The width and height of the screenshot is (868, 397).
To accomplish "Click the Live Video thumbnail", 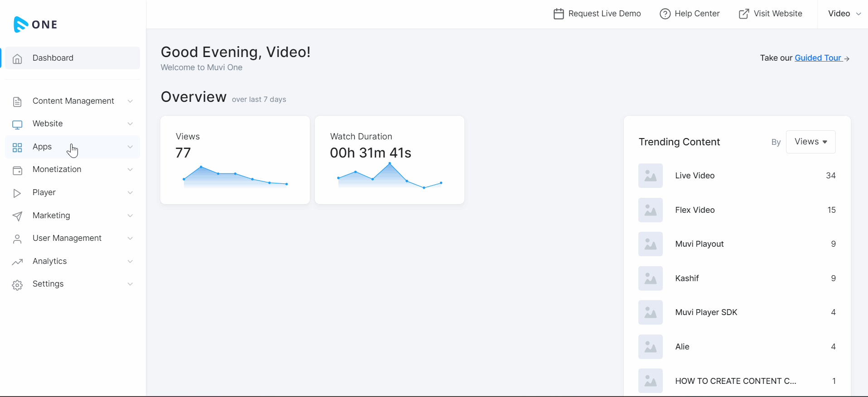I will 651,176.
